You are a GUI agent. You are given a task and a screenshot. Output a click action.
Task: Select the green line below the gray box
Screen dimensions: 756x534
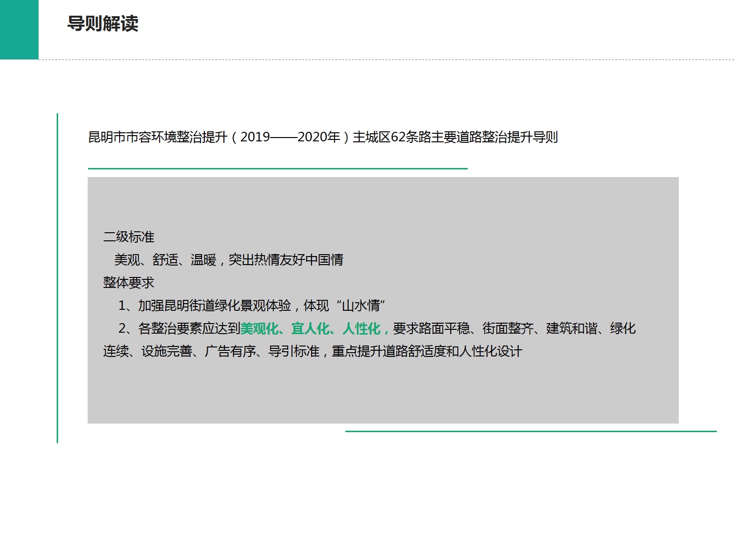tap(531, 431)
